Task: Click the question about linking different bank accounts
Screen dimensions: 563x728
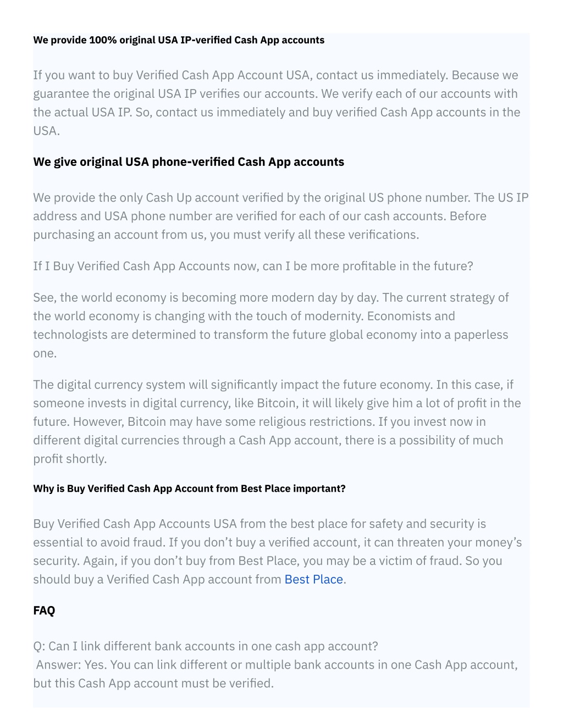Action: pos(206,646)
